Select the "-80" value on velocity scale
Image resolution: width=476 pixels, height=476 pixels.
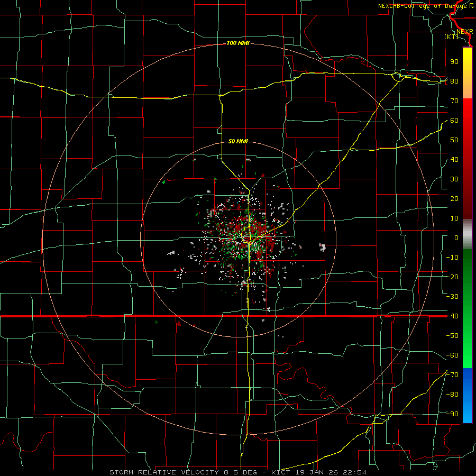pos(452,395)
